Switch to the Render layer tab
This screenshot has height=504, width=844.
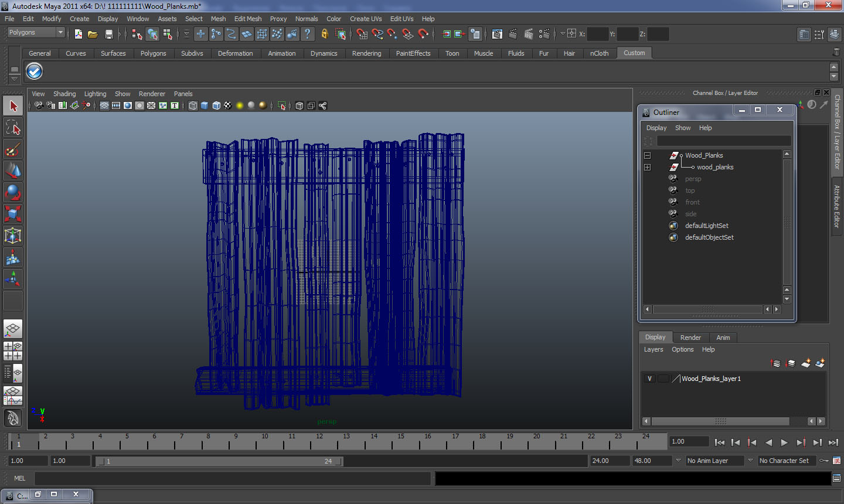690,338
